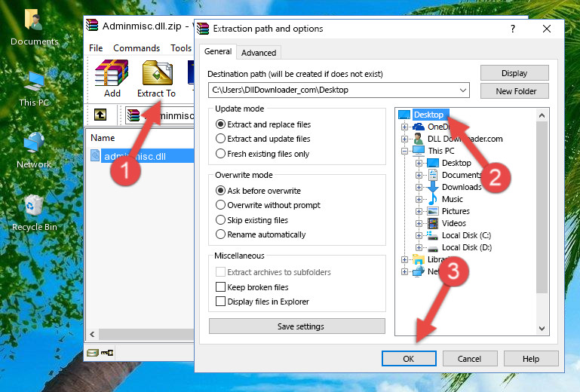Open the Tools menu in WinRAR
580x392 pixels.
181,48
